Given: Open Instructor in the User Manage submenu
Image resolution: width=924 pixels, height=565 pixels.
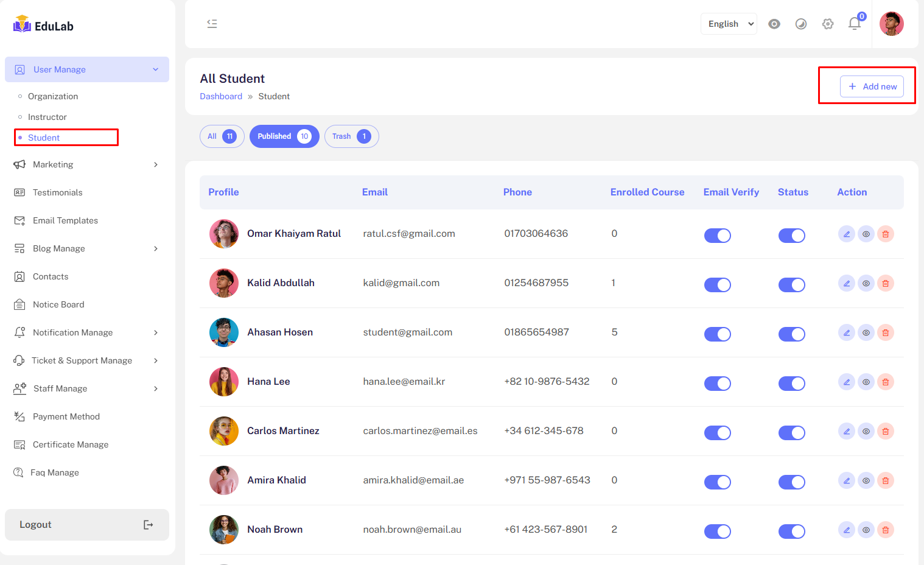Looking at the screenshot, I should [x=47, y=117].
